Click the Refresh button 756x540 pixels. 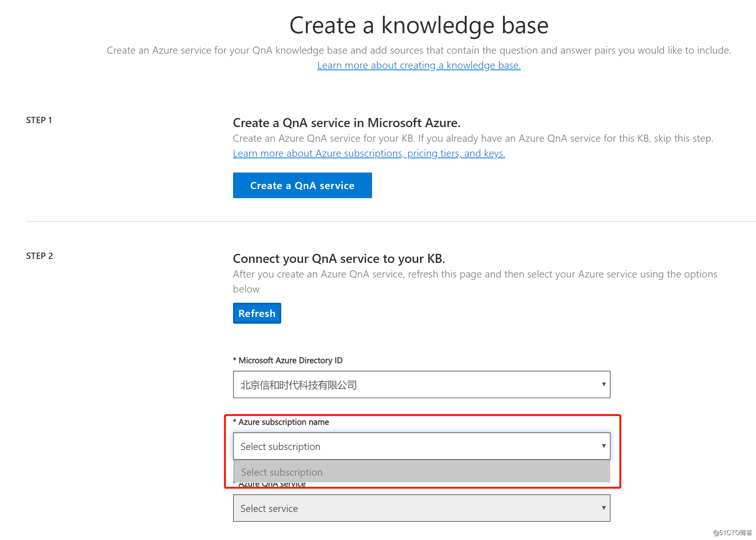tap(257, 313)
